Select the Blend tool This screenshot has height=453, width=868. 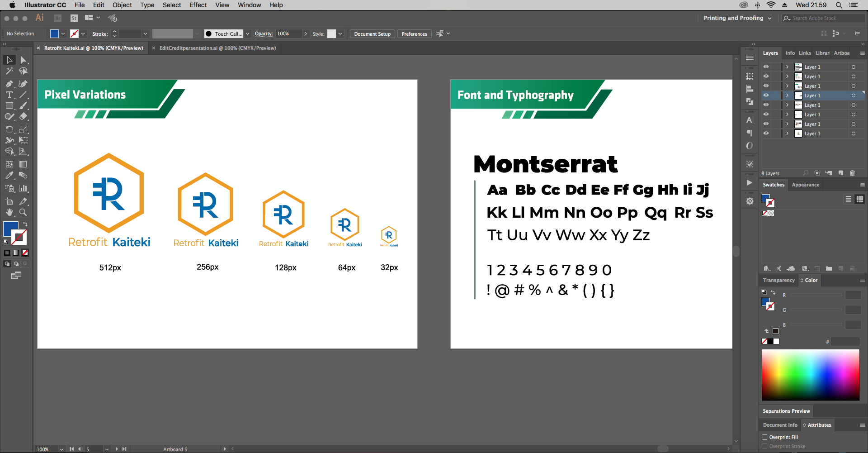click(24, 175)
